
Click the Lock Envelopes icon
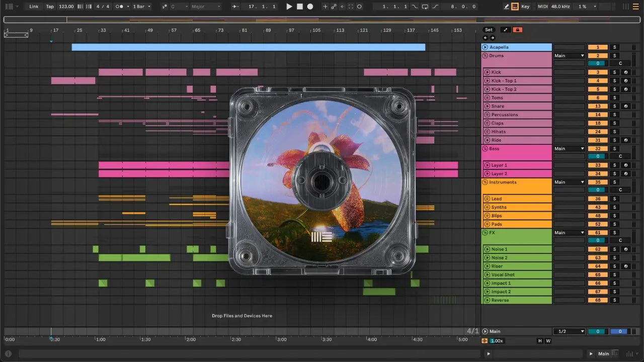click(x=517, y=30)
